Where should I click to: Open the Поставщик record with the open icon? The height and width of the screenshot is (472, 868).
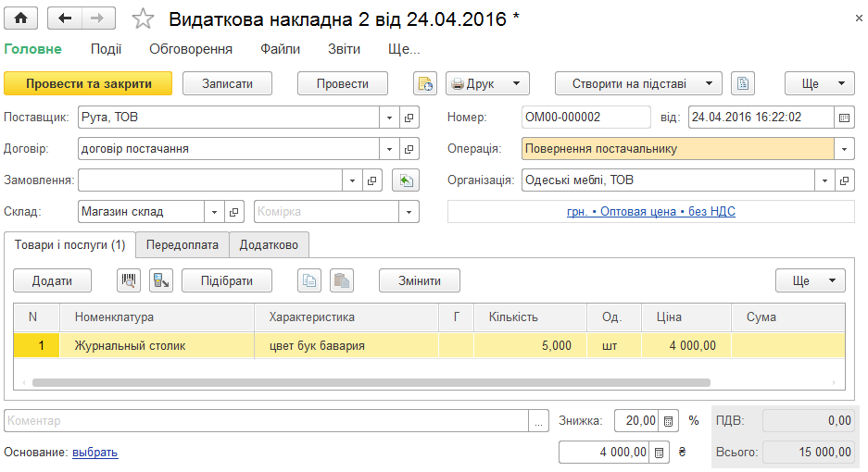409,118
